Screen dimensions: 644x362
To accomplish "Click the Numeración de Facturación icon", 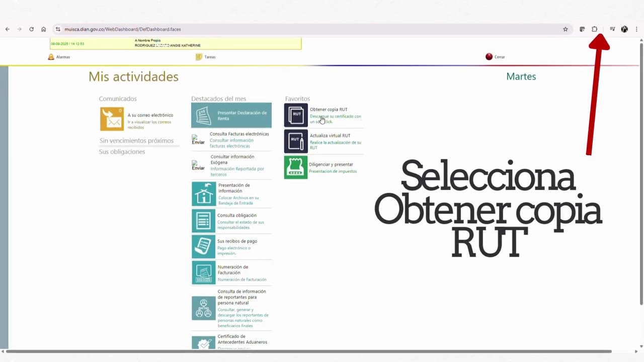I will click(x=204, y=273).
